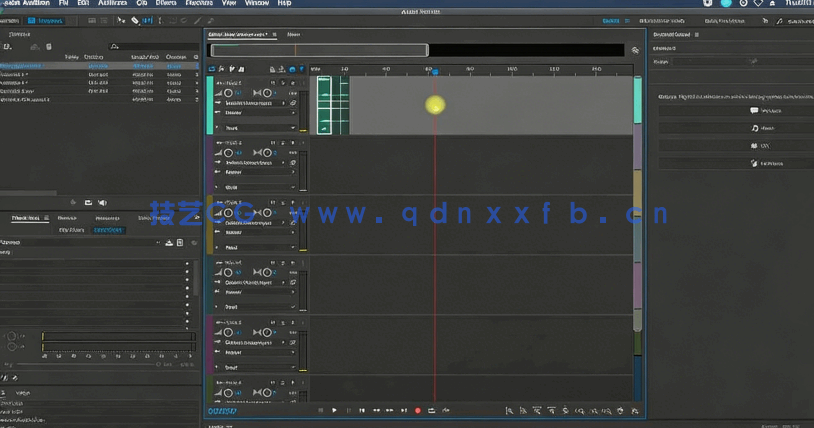Click the Waveform view button

[15, 20]
